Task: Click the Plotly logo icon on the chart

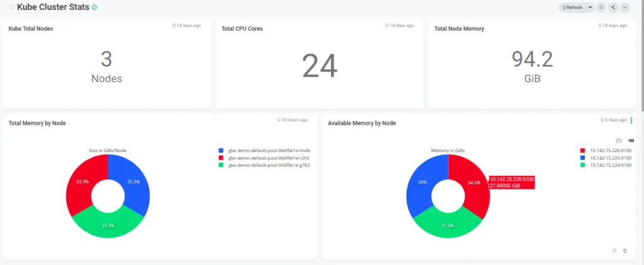Action: (631, 140)
